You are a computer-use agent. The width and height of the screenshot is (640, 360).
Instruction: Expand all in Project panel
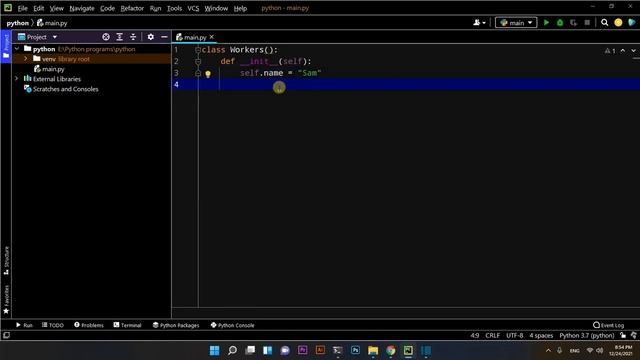[120, 37]
